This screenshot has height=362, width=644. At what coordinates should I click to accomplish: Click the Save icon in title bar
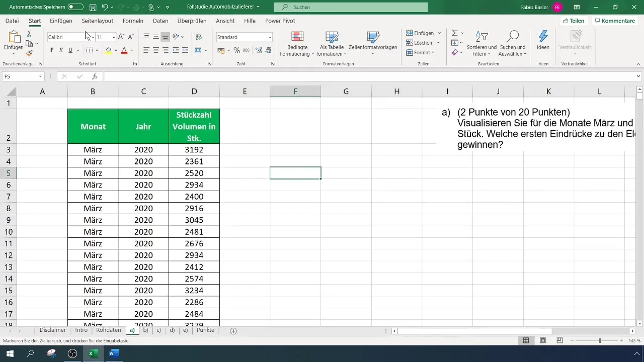point(93,8)
